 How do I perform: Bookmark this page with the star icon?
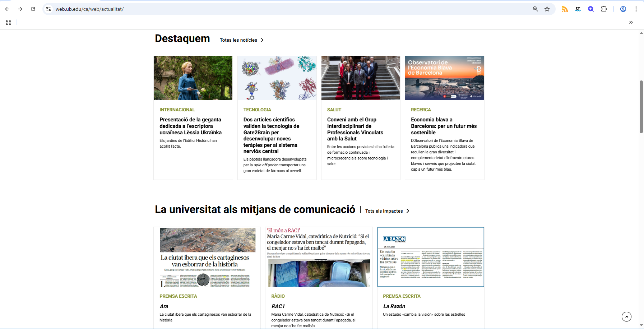(x=547, y=9)
